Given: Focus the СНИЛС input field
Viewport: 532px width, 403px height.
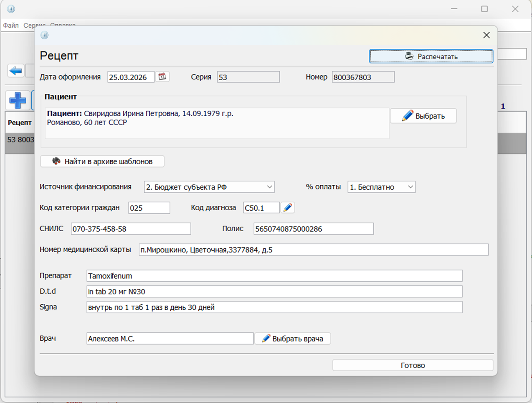Looking at the screenshot, I should [131, 229].
